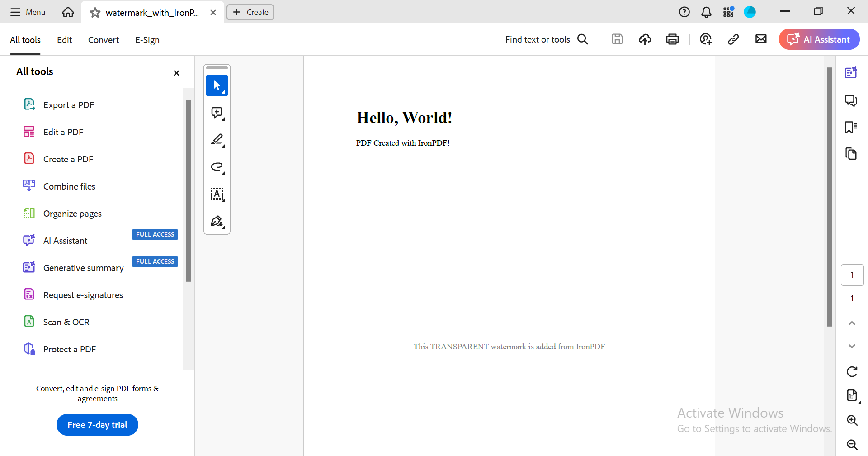Click the document vertical scrollbar
Screen dimensions: 868x456
(x=830, y=197)
